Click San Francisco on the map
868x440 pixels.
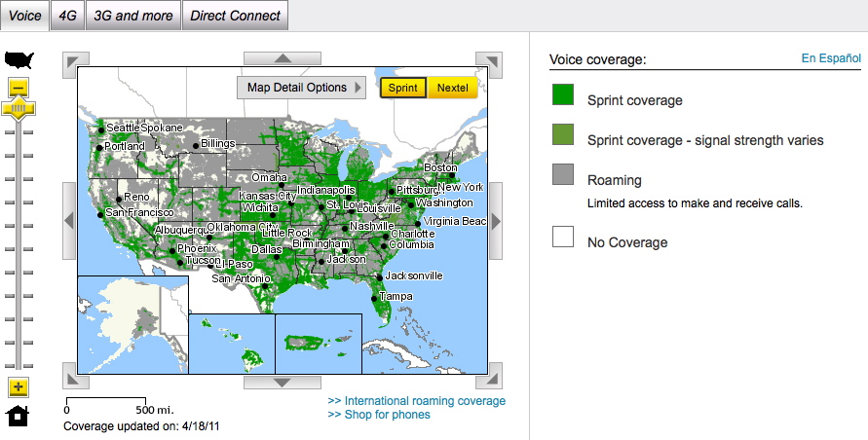(139, 212)
